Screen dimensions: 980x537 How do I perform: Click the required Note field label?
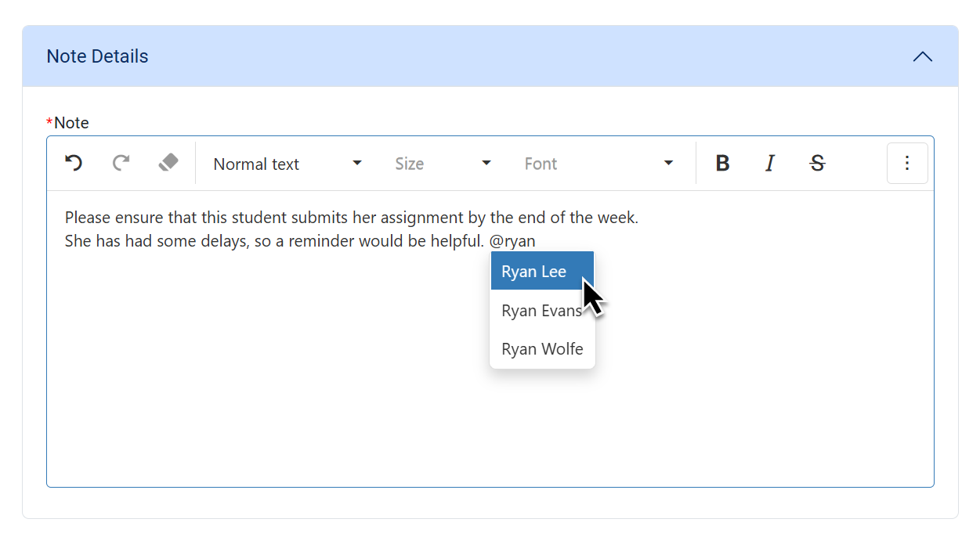click(x=71, y=123)
